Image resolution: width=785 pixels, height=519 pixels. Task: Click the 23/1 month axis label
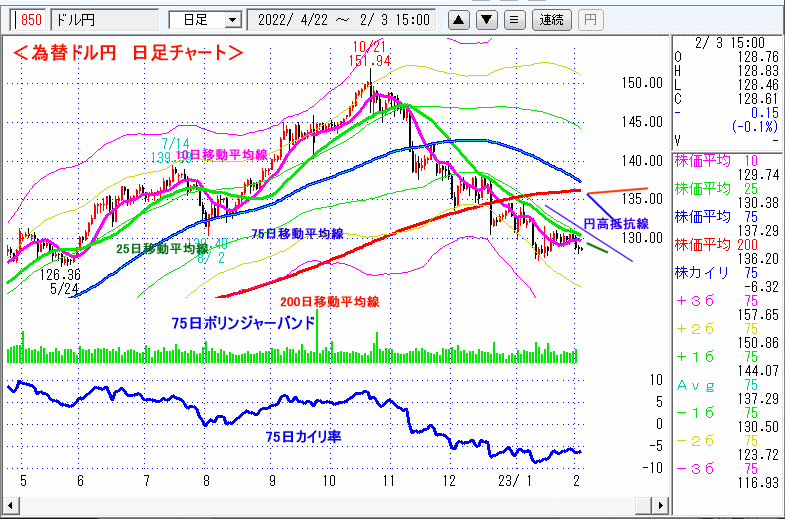point(515,481)
